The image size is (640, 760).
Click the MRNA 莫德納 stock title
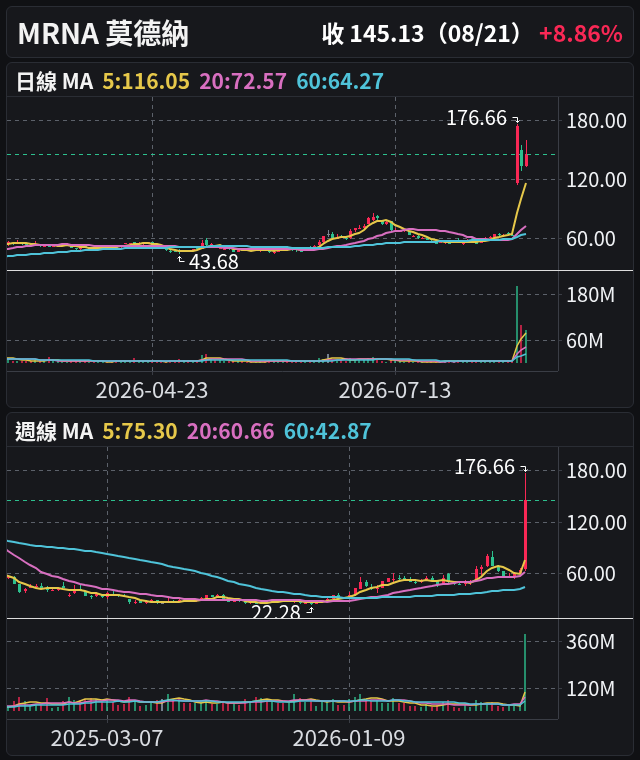tap(103, 34)
